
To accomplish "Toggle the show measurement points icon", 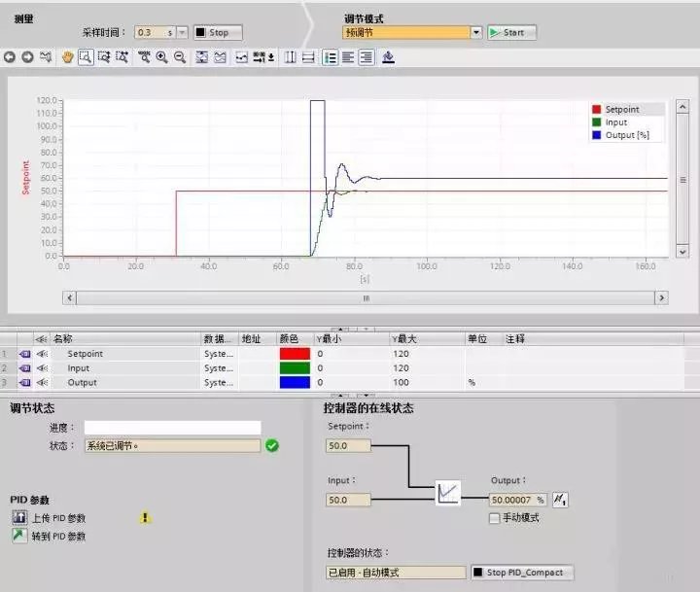I will tap(241, 57).
